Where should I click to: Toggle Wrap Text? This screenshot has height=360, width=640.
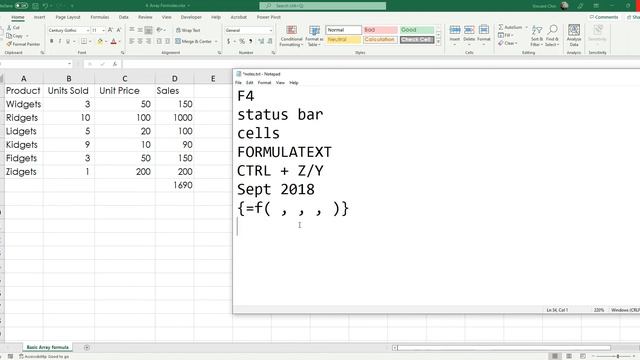click(188, 30)
